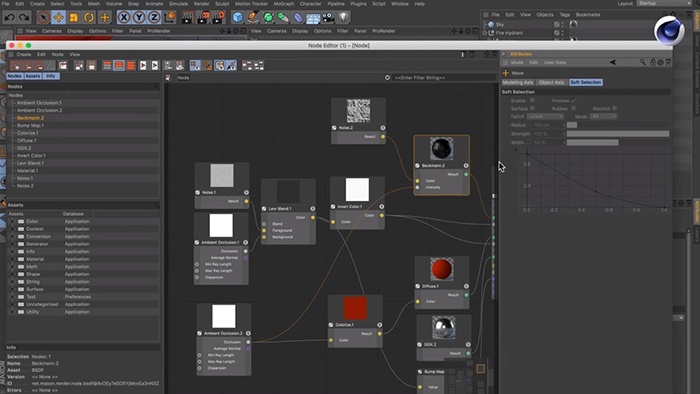This screenshot has width=700, height=394.
Task: Expand the Color assets category
Action: click(x=12, y=221)
